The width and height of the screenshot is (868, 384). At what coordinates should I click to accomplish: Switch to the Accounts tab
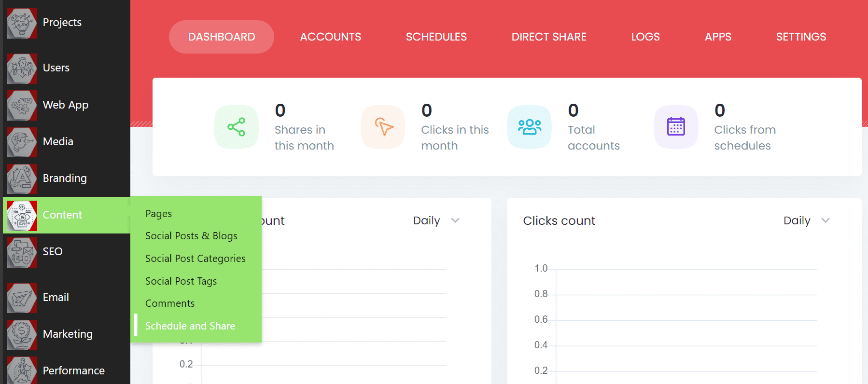330,37
